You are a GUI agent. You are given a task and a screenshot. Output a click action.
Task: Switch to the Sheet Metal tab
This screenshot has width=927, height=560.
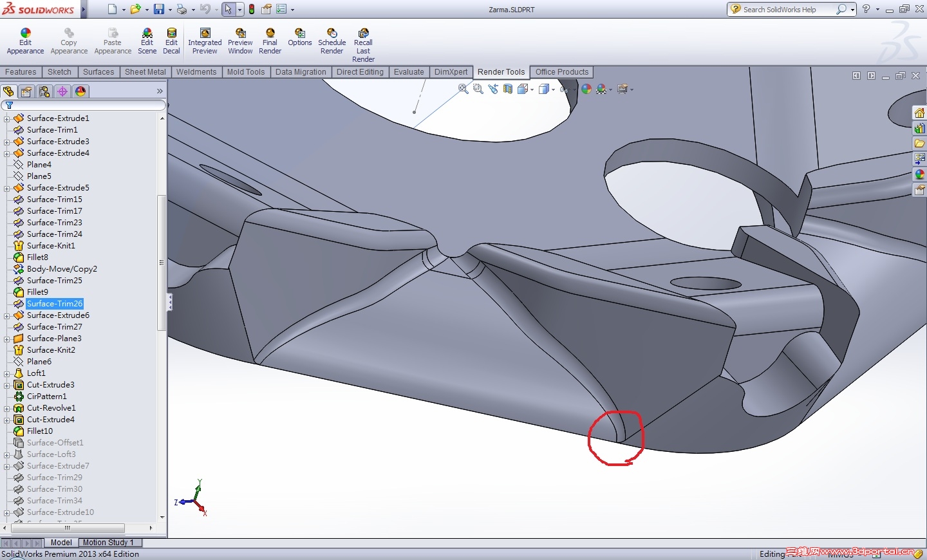click(x=145, y=72)
